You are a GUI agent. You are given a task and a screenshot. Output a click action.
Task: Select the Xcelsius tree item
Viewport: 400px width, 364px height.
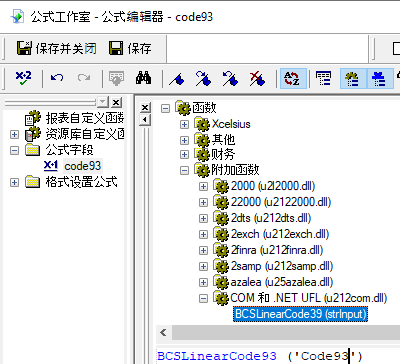pos(231,124)
